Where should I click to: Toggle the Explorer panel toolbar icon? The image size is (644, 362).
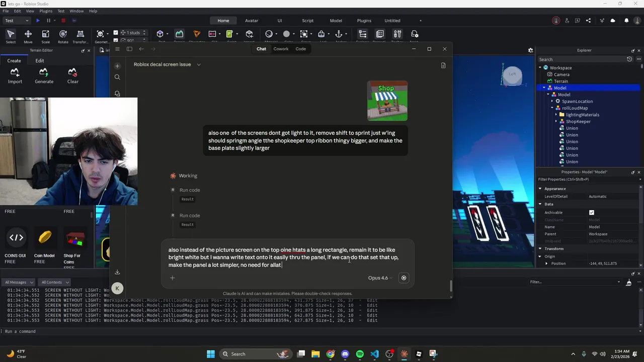pos(362,34)
